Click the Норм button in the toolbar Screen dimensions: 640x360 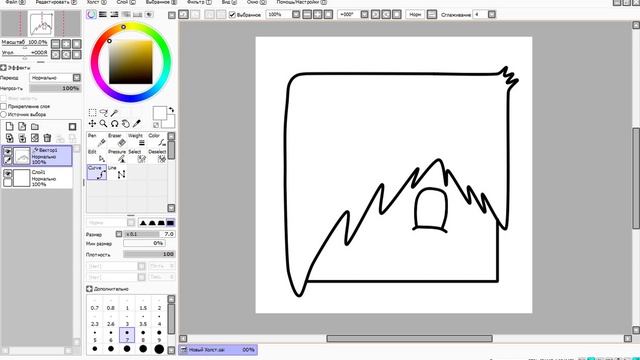click(415, 15)
